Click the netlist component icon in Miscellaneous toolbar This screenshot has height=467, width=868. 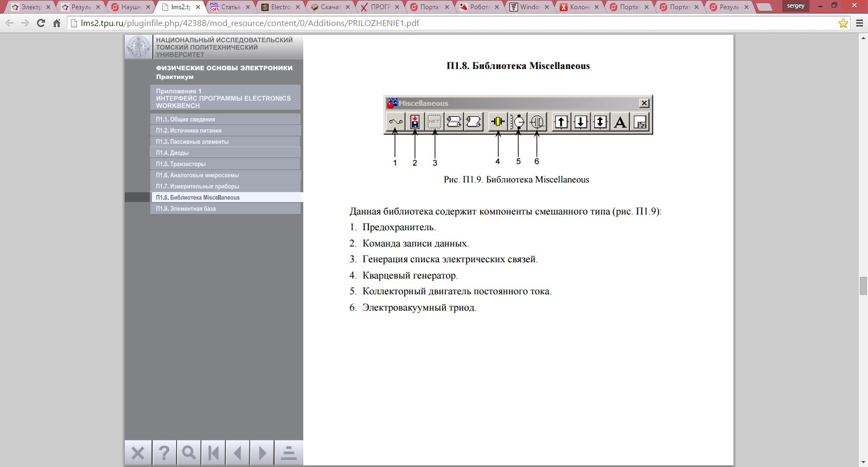point(435,122)
